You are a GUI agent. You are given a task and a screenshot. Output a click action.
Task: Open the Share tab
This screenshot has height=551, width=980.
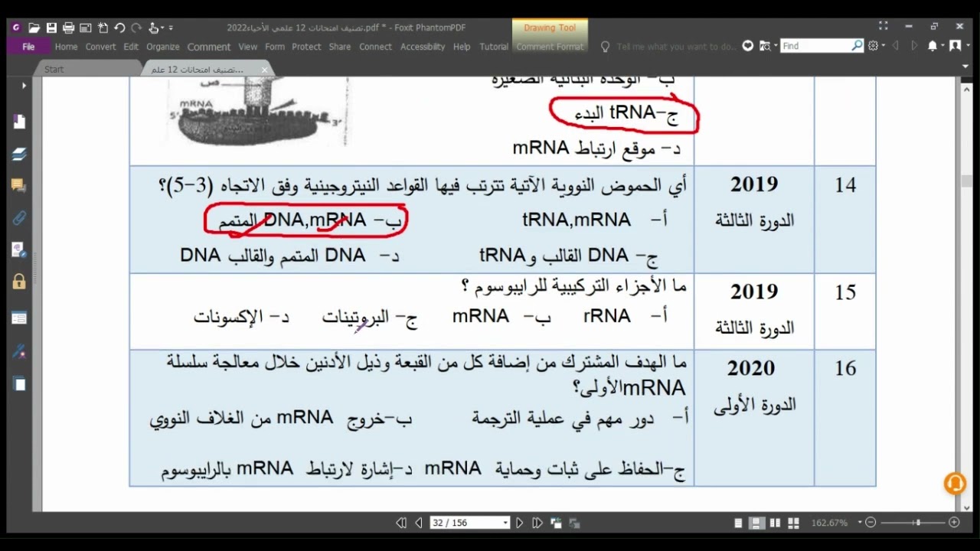[339, 47]
